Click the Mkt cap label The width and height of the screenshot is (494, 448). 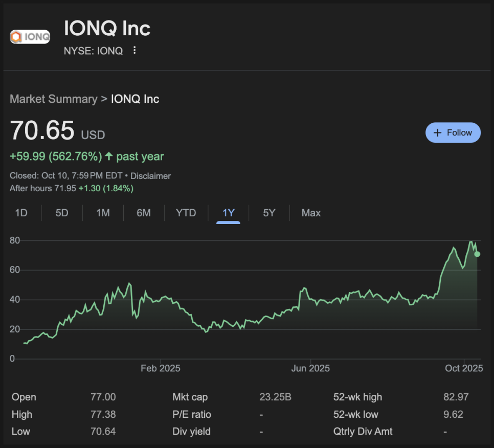(190, 397)
